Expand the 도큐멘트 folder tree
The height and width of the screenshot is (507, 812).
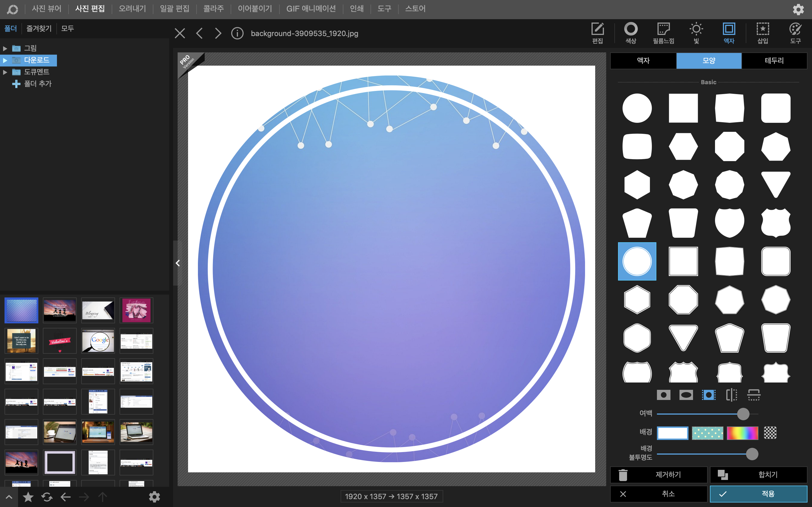tap(5, 72)
